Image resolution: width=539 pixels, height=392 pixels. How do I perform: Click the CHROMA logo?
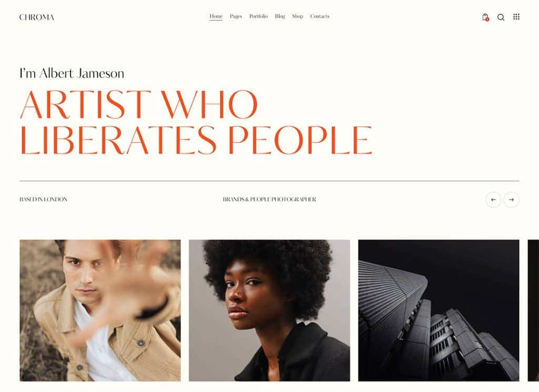click(x=37, y=17)
